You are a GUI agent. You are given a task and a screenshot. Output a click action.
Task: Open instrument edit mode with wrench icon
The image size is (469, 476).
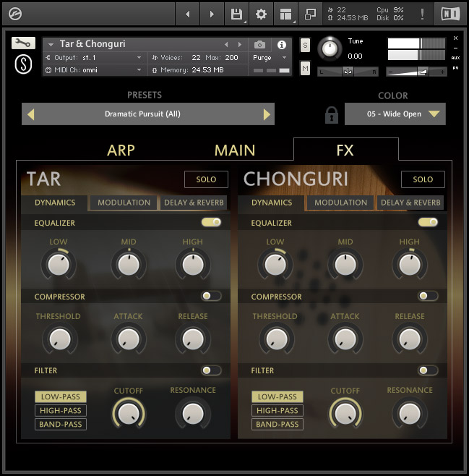tap(23, 43)
